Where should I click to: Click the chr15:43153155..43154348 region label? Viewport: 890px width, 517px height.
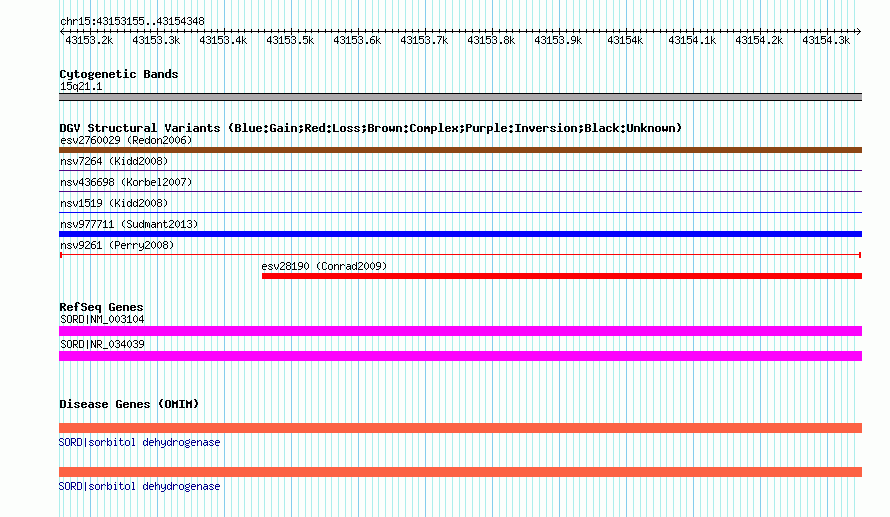coord(132,22)
